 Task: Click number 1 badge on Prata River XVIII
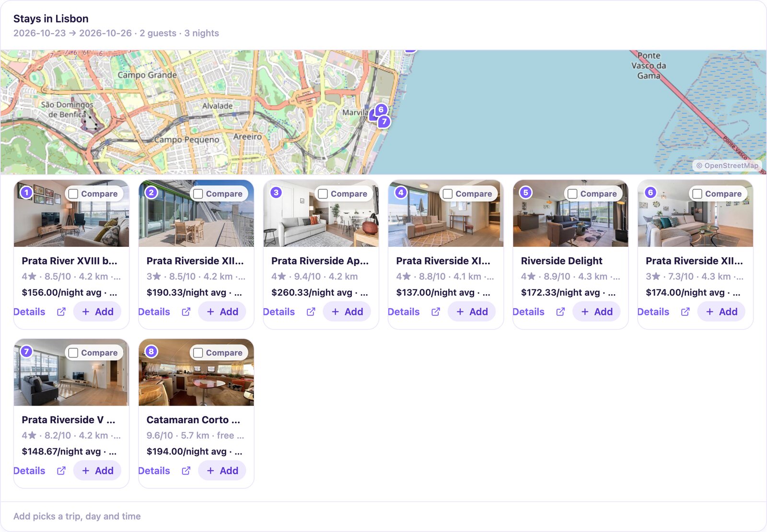coord(26,192)
